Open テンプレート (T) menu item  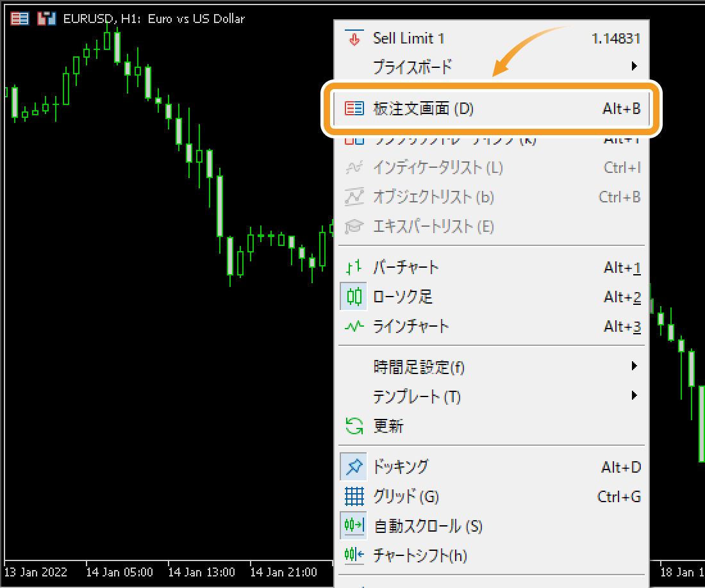point(492,396)
